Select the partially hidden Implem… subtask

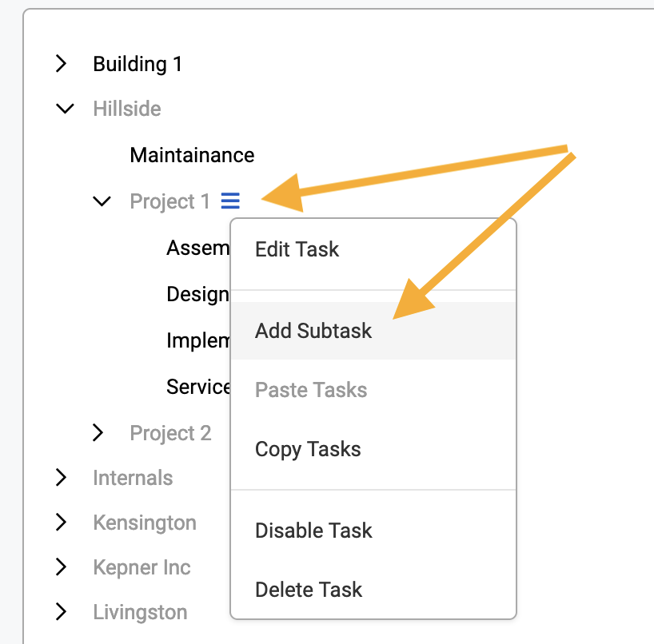[198, 340]
